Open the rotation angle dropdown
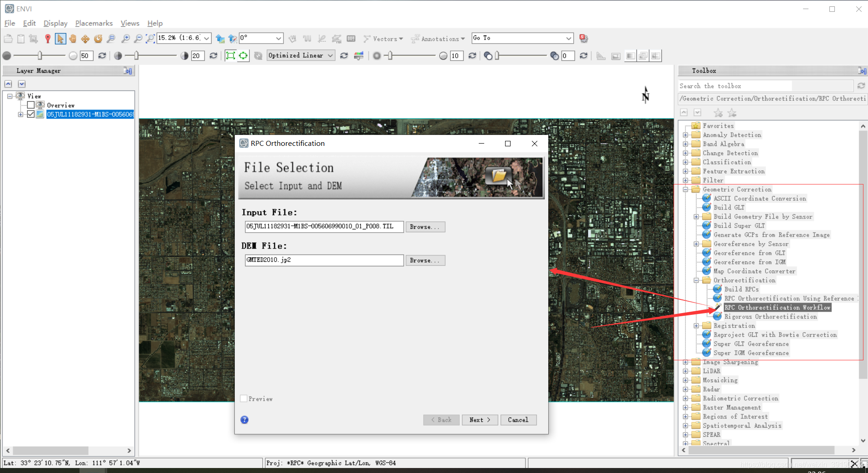Viewport: 868px width, 473px height. tap(278, 38)
